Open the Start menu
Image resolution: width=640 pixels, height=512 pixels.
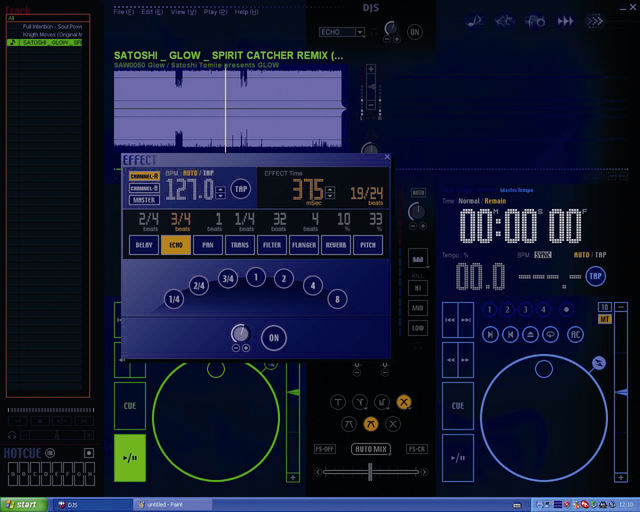[22, 505]
